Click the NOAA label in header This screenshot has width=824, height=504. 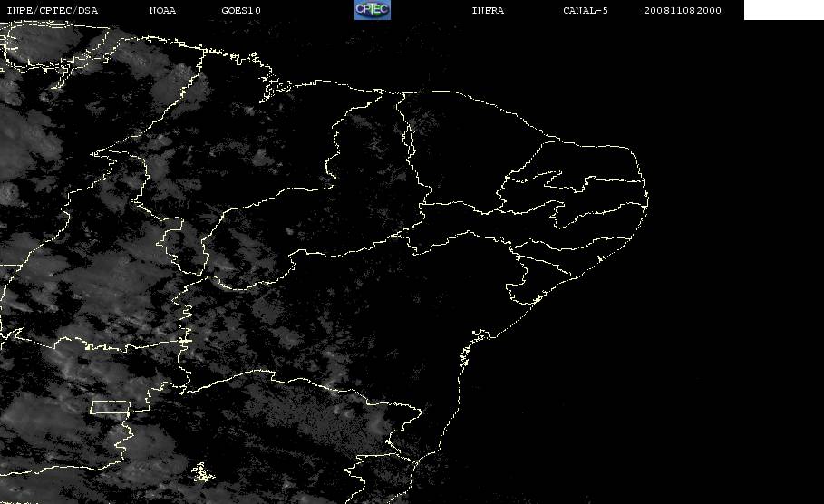pos(162,11)
